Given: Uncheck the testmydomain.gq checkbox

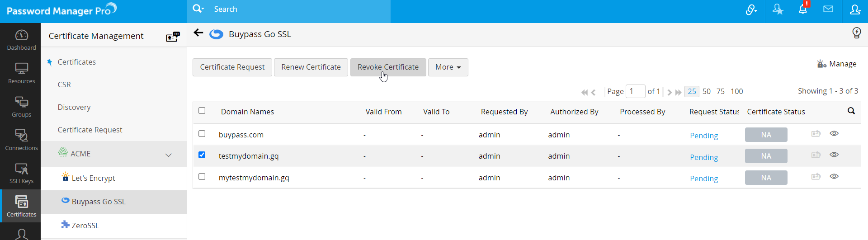Looking at the screenshot, I should (202, 155).
